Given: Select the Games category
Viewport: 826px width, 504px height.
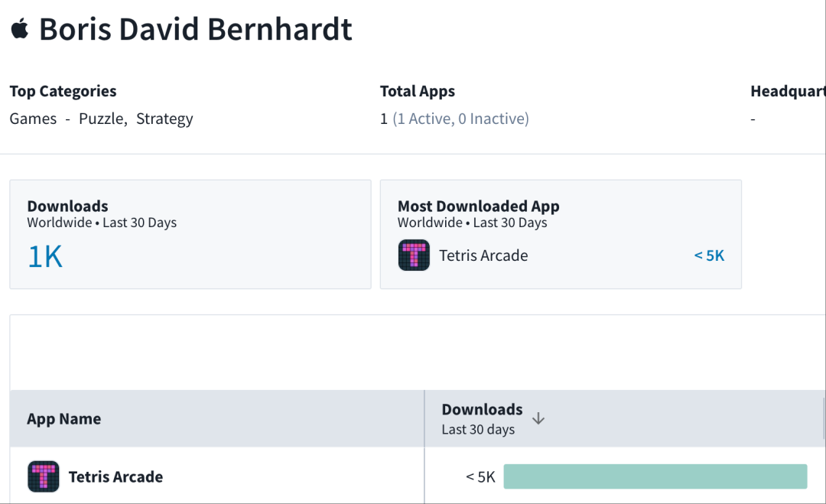Looking at the screenshot, I should point(33,119).
